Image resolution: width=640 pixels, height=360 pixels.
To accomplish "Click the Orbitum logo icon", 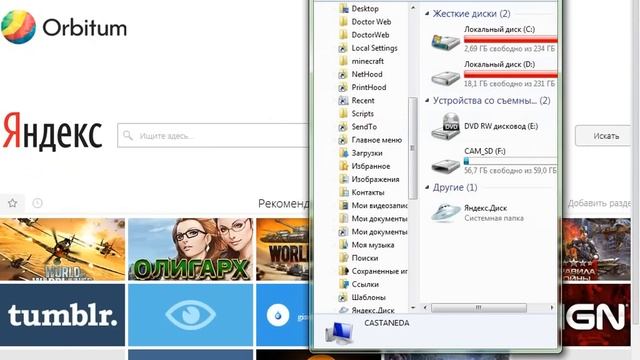I will (18, 27).
